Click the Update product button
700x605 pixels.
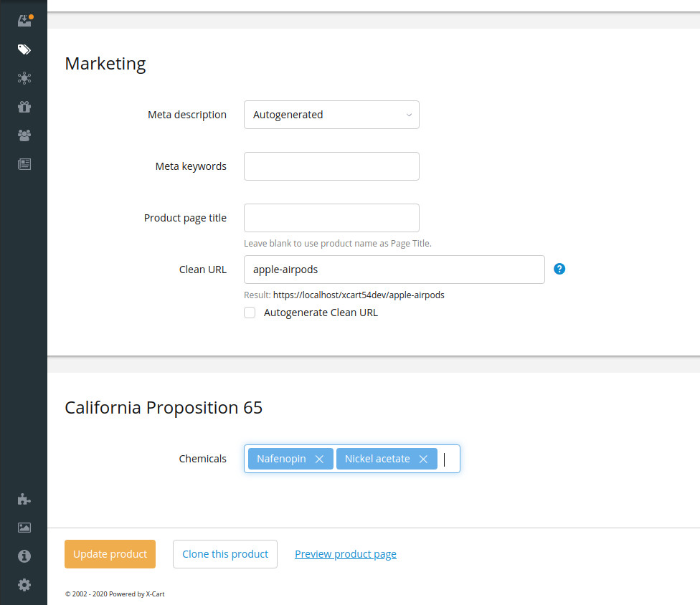[x=110, y=554]
